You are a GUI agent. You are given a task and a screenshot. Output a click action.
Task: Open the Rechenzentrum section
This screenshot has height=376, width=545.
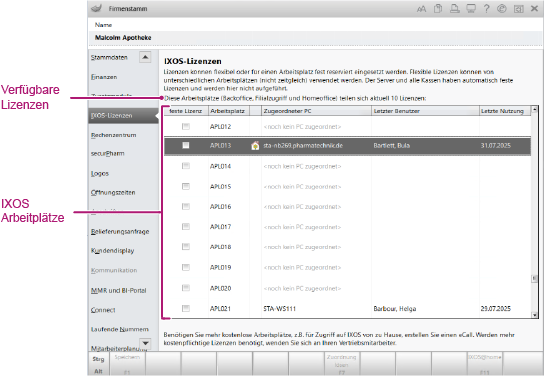click(x=113, y=135)
